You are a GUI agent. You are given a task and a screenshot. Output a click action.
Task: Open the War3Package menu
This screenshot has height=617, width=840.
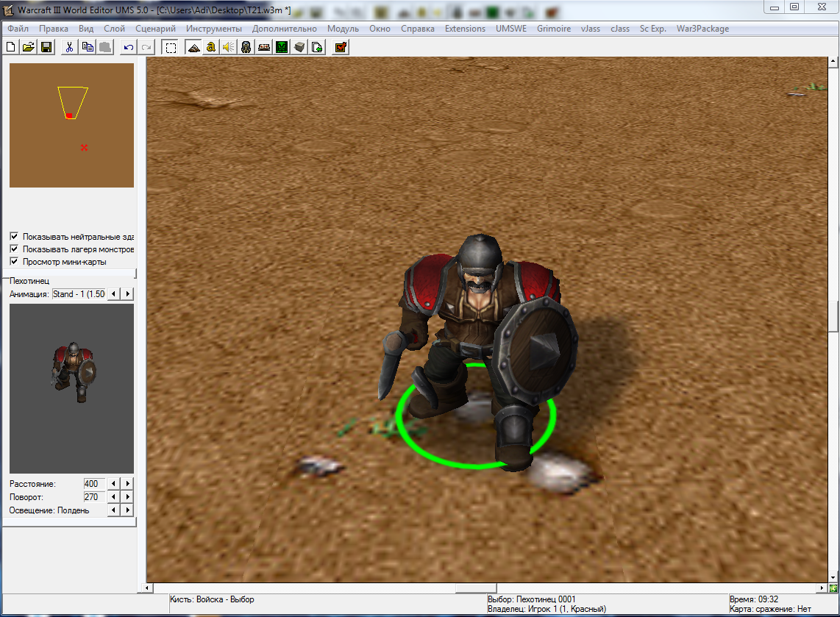702,29
